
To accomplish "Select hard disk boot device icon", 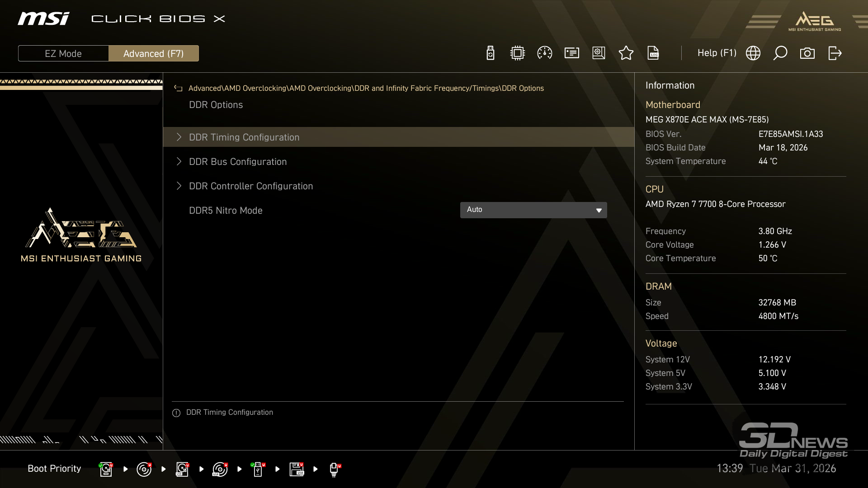I will (106, 469).
